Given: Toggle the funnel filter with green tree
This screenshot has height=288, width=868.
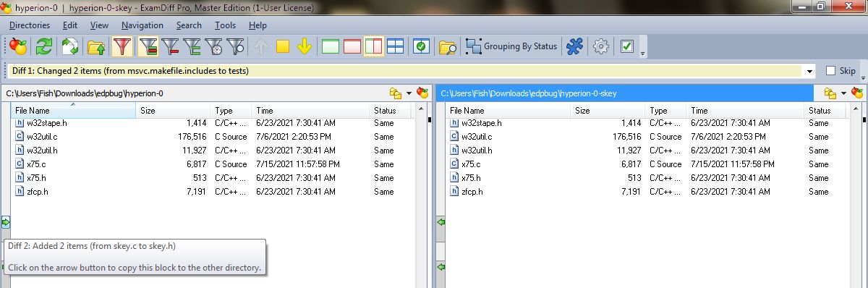Looking at the screenshot, I should [192, 47].
